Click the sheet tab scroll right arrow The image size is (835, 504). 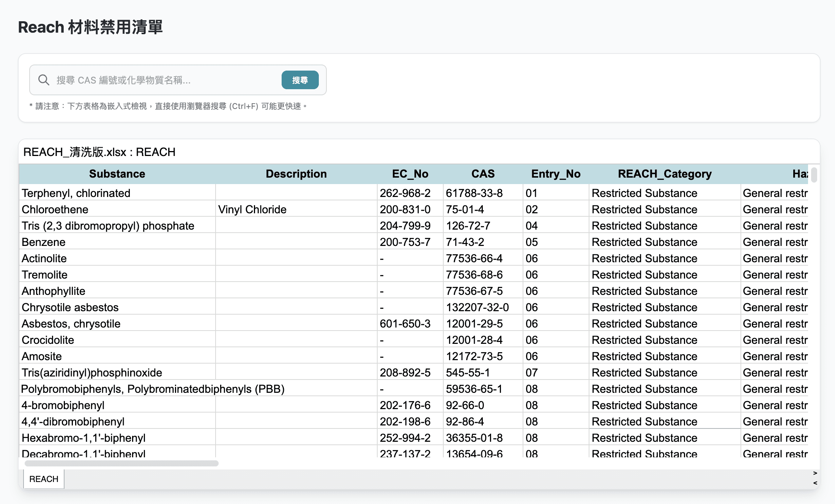815,473
